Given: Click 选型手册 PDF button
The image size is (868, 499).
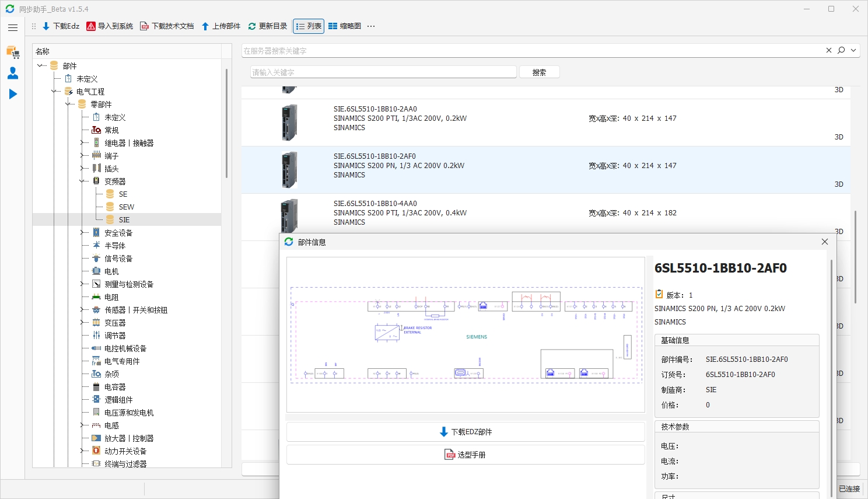Looking at the screenshot, I should pos(466,455).
